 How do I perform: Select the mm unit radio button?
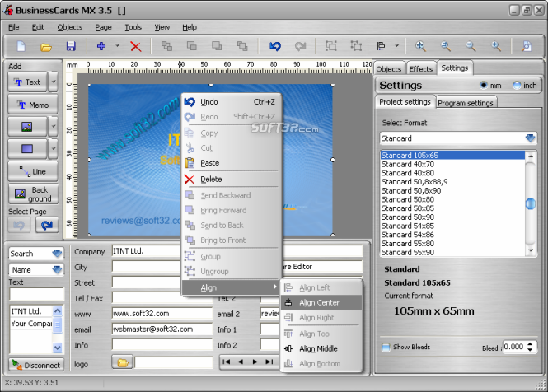(x=484, y=86)
